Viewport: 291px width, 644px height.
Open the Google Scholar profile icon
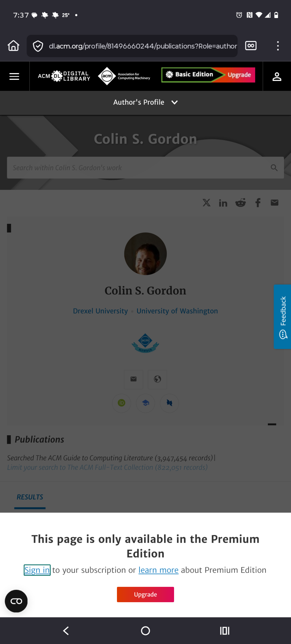[145, 403]
